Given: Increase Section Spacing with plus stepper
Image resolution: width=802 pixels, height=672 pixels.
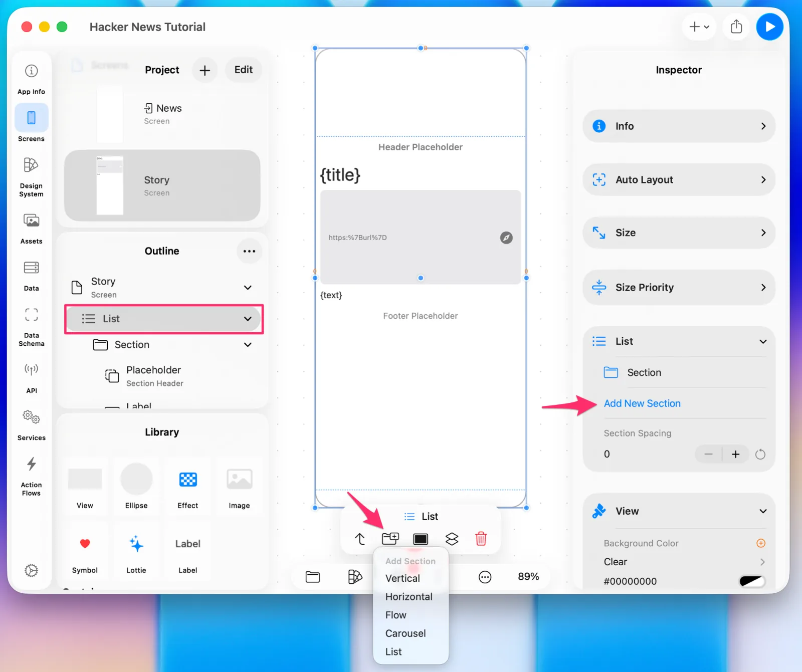Looking at the screenshot, I should pos(735,454).
